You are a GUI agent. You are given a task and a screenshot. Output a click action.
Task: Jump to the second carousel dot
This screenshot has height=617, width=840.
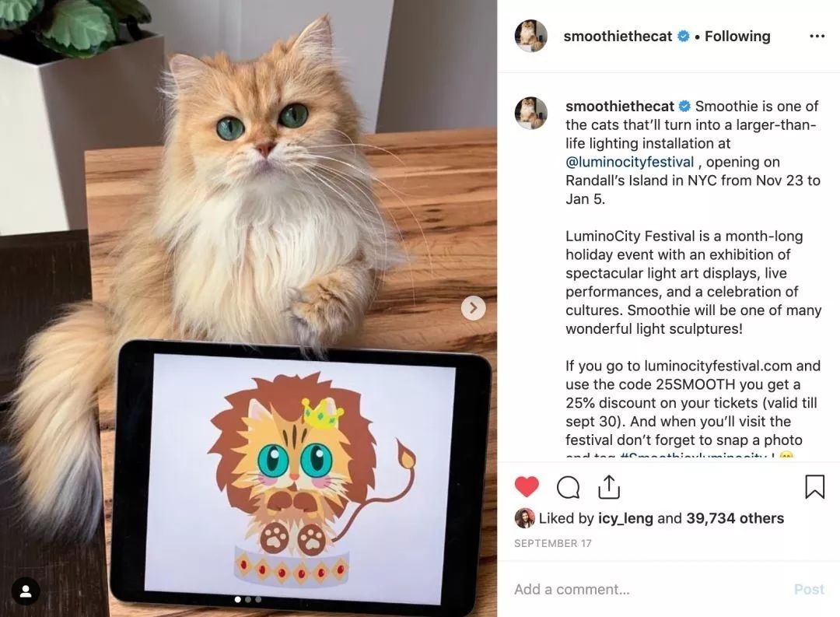(247, 599)
